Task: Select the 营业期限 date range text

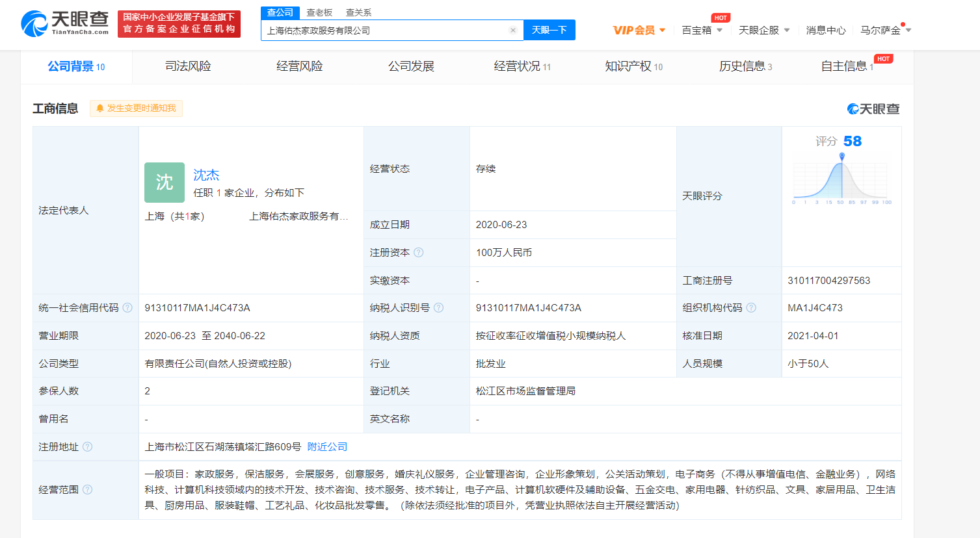Action: (205, 336)
